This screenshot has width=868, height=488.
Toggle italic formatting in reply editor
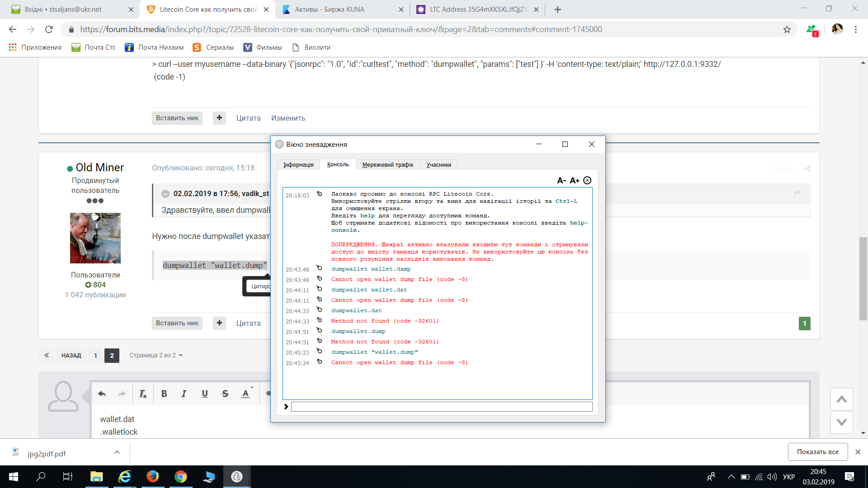pos(184,394)
